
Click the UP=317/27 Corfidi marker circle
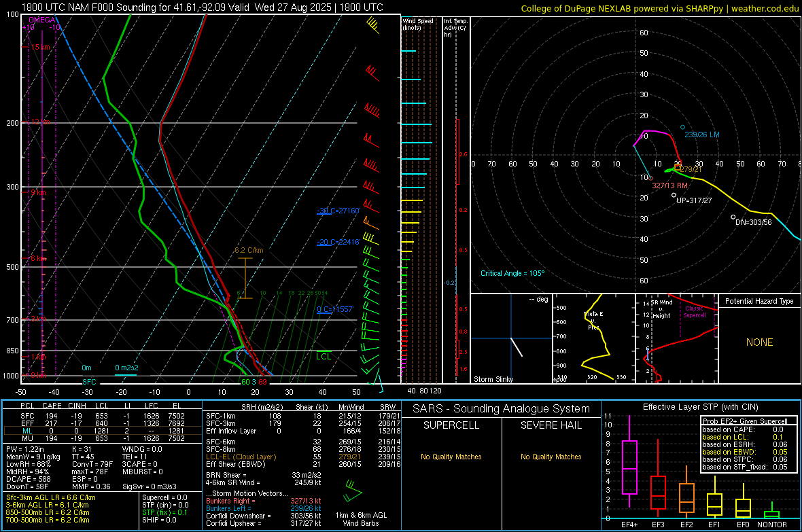[x=674, y=195]
